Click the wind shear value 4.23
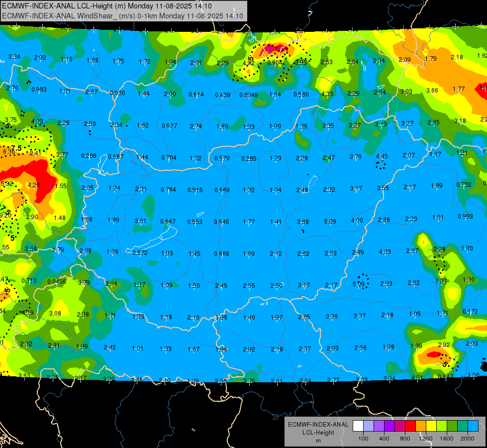The width and height of the screenshot is (487, 448). (x=37, y=121)
